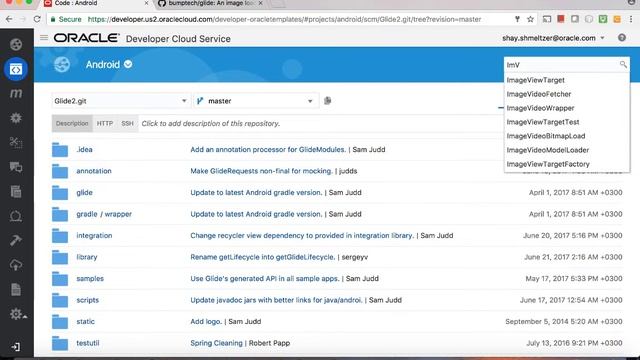Open the Issues sidebar chat icon
The image size is (640, 360).
[16, 167]
